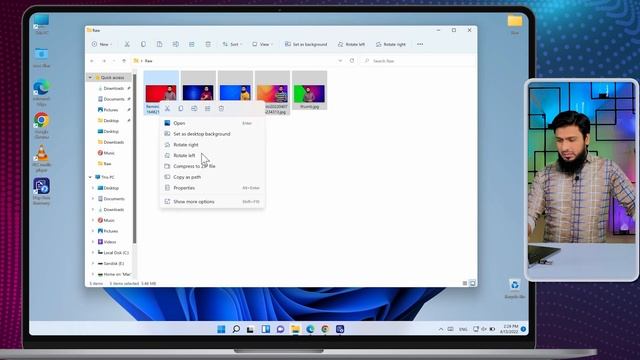
Task: Click Share icon in the context menu strip
Action: (x=208, y=109)
